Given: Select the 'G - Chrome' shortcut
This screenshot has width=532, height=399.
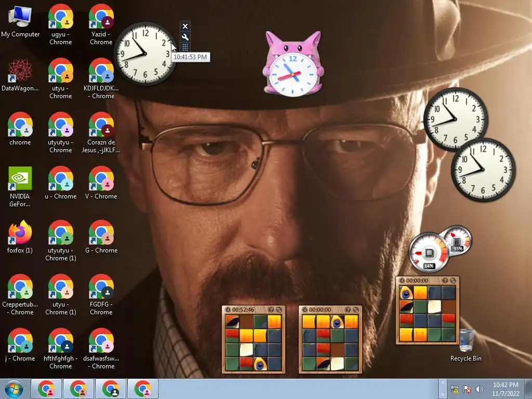Looking at the screenshot, I should (101, 237).
